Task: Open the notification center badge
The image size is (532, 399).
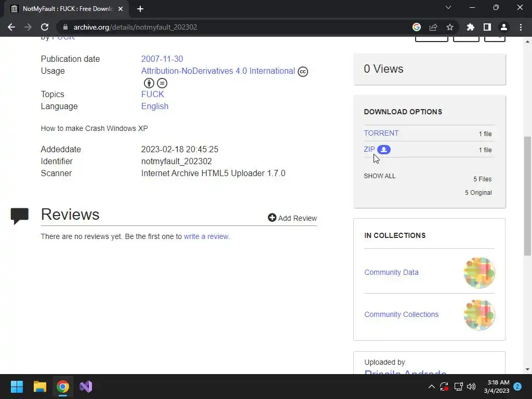Action: click(x=517, y=387)
